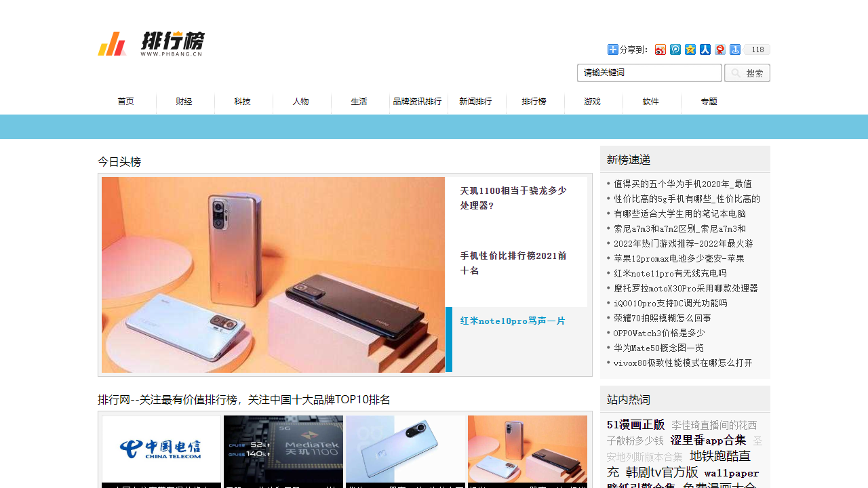This screenshot has height=488, width=868.
Task: Open 值得买的五个华为手机2020年 link
Action: pyautogui.click(x=683, y=184)
